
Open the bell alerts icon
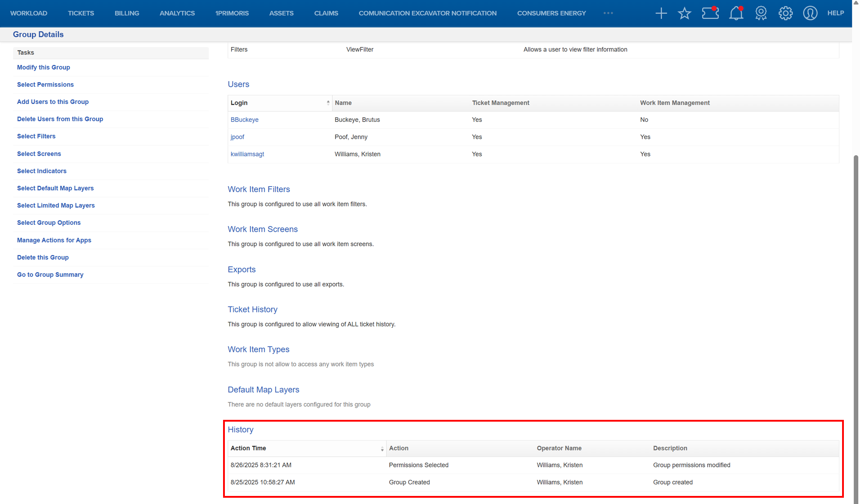pyautogui.click(x=736, y=13)
